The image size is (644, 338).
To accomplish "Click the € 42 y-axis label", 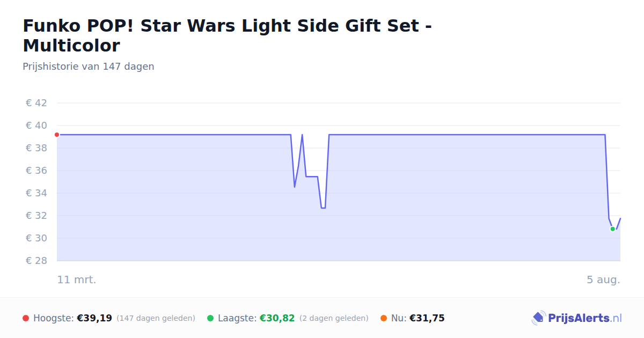I will pyautogui.click(x=36, y=103).
